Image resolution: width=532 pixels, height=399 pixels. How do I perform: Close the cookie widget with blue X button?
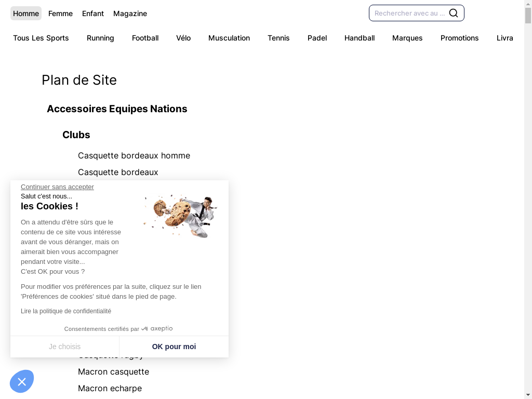(x=22, y=382)
